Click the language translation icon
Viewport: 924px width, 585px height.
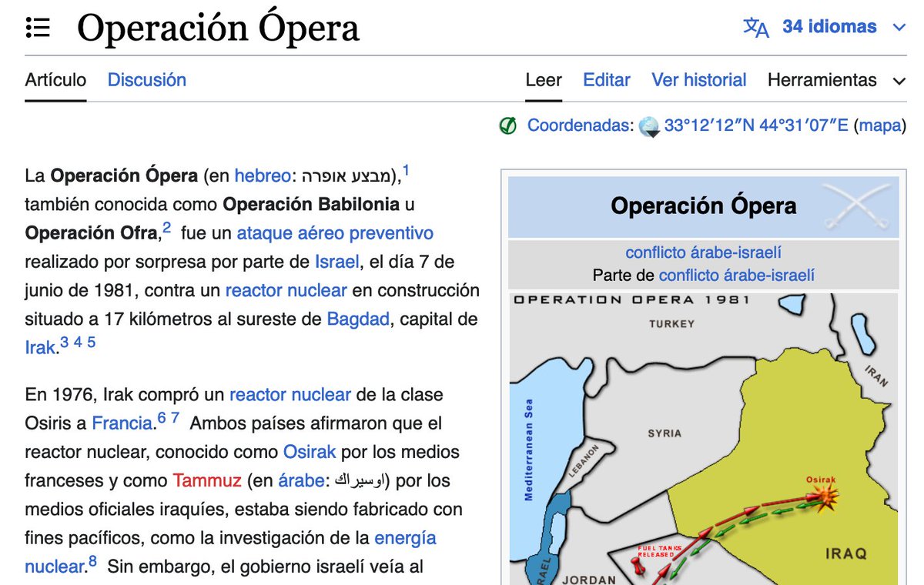755,28
